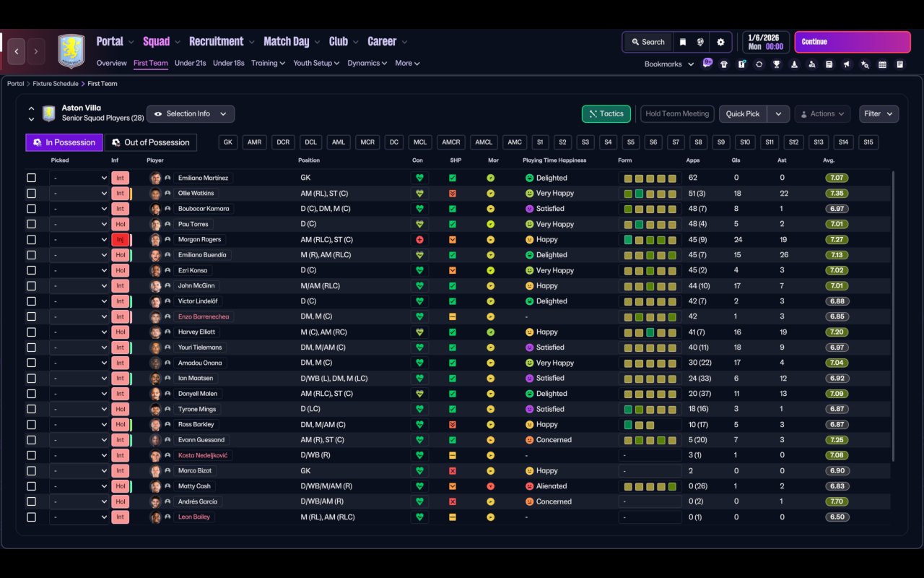Click the shirt squad bookmark icon
Viewport: 924px width, 578px height.
click(724, 64)
